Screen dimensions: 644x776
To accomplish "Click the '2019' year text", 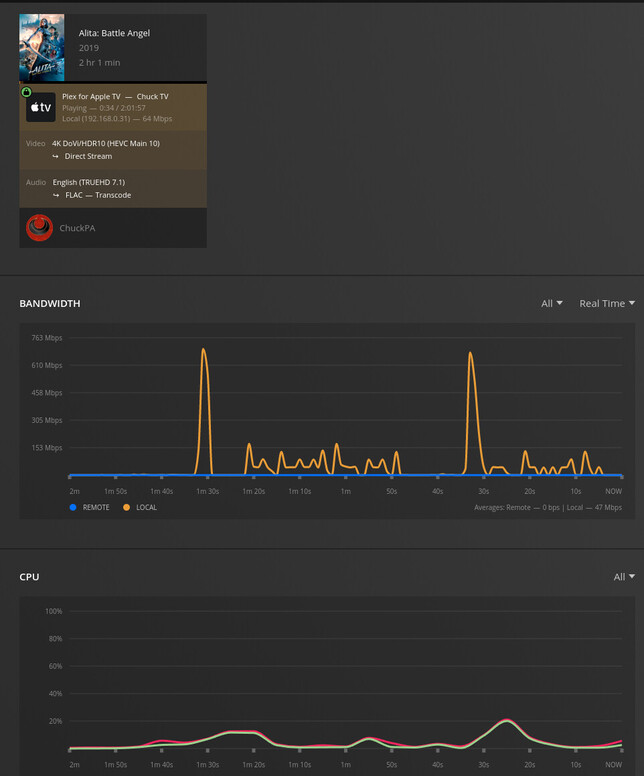I will click(x=89, y=48).
